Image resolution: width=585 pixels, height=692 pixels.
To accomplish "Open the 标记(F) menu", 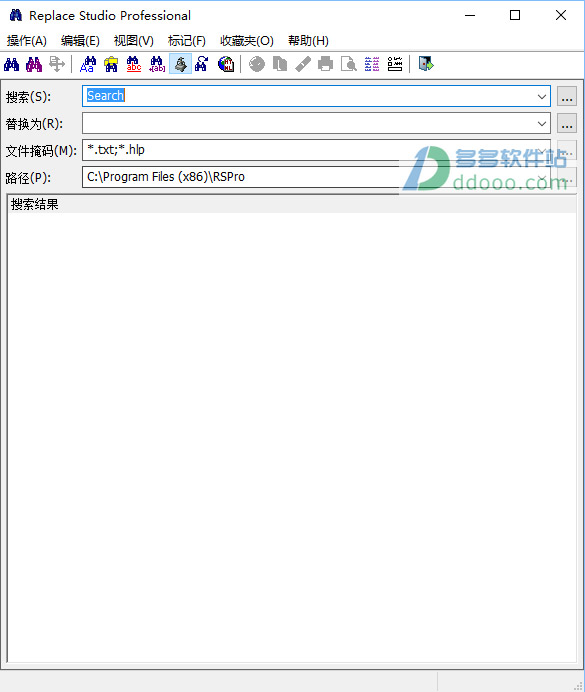I will (187, 41).
